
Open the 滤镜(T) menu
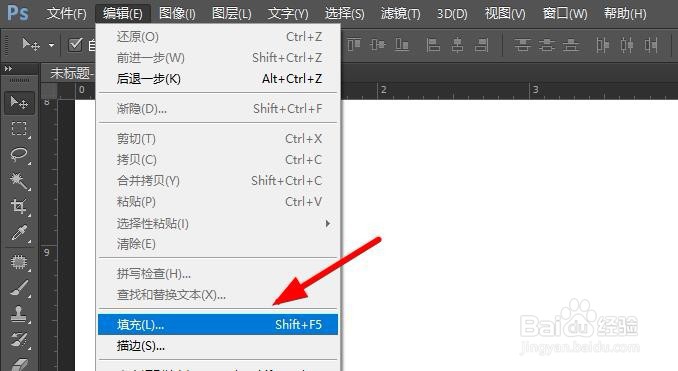[x=400, y=14]
